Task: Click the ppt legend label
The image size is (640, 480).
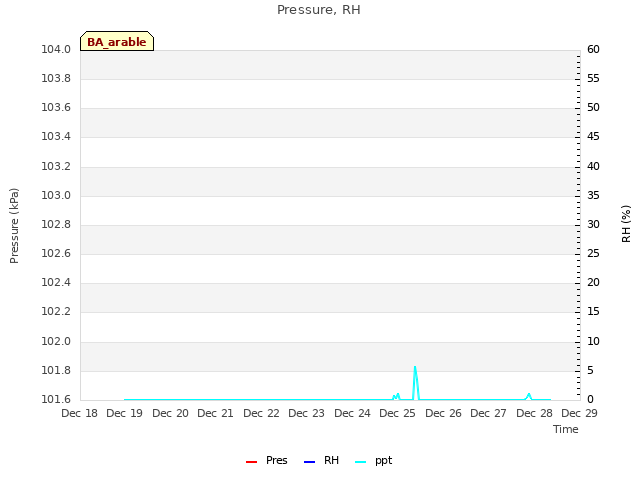Action: point(384,461)
